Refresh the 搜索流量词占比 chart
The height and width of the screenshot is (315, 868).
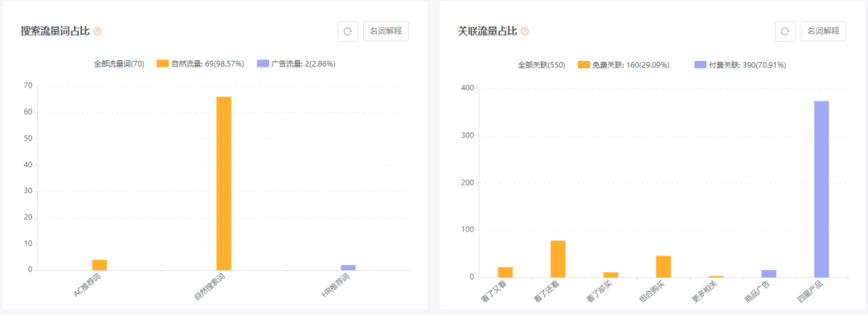click(x=348, y=31)
